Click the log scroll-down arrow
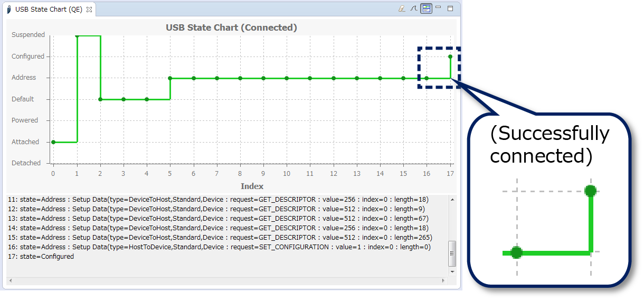The image size is (644, 301). click(452, 271)
